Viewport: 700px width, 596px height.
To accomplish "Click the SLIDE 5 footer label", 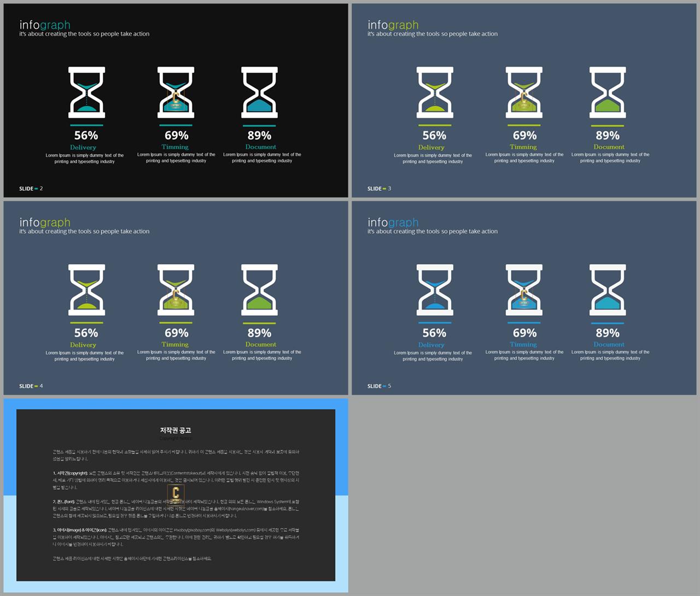I will tap(380, 386).
